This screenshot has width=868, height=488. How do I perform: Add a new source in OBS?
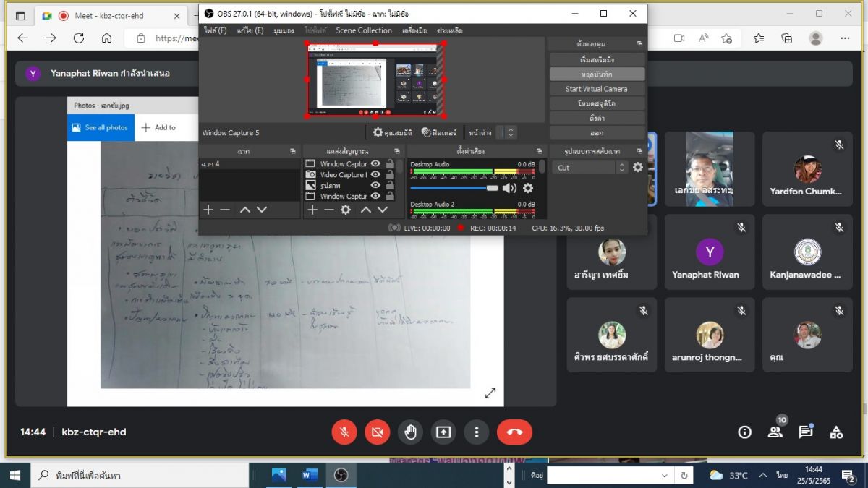click(312, 210)
